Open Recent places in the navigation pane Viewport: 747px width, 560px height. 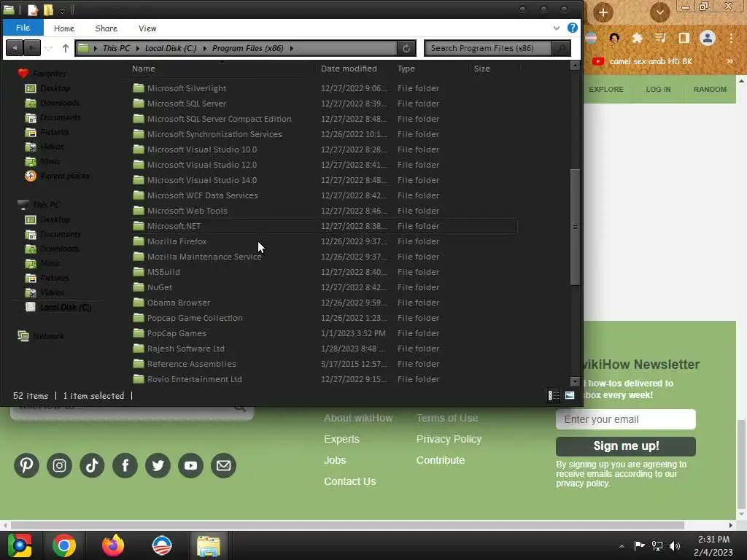click(64, 176)
